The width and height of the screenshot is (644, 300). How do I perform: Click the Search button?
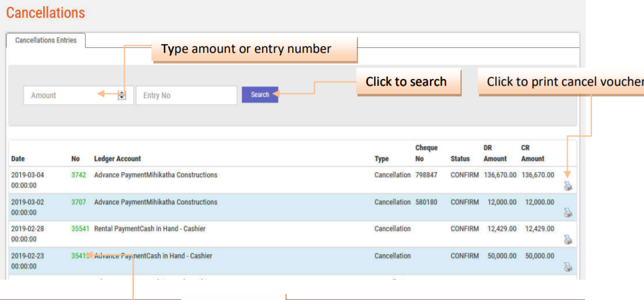pyautogui.click(x=260, y=94)
